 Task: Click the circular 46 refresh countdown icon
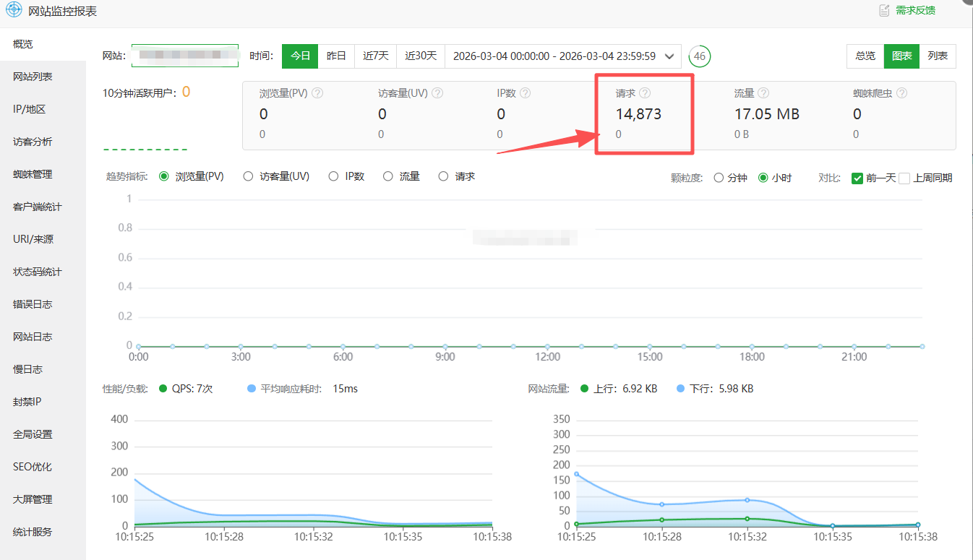tap(700, 56)
